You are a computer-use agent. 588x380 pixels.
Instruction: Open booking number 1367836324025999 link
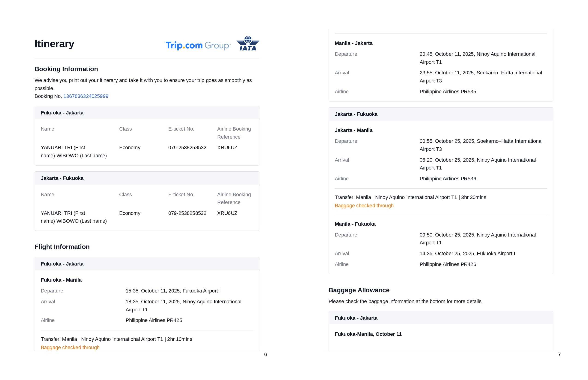pyautogui.click(x=86, y=96)
